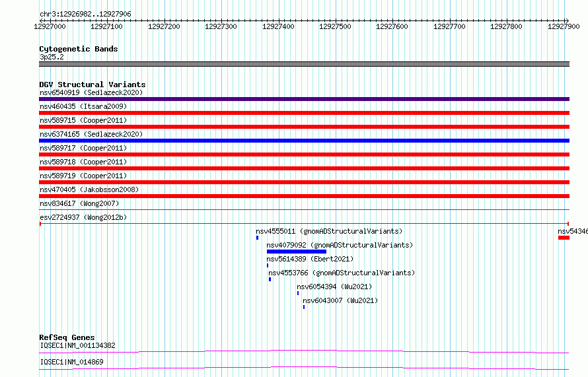Screen dimensions: 588x377
Task: Click ruler position 12927400
Action: [278, 26]
